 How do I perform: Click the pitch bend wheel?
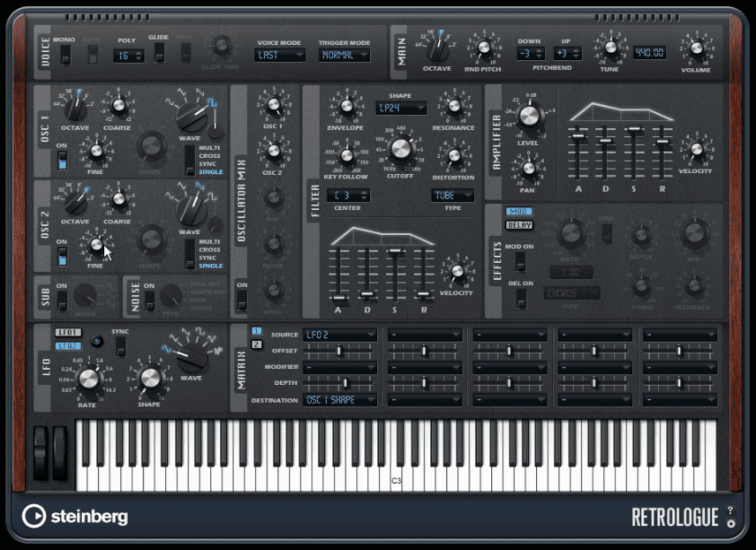(41, 453)
